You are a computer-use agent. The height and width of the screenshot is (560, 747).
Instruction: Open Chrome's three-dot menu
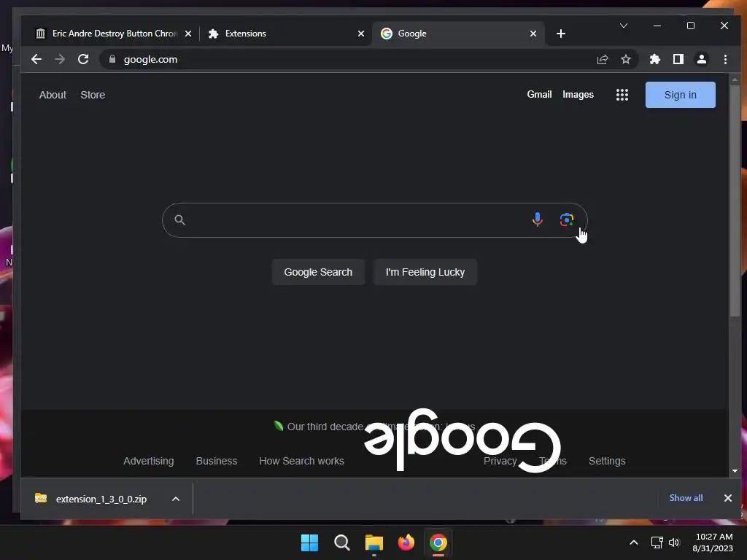tap(725, 59)
